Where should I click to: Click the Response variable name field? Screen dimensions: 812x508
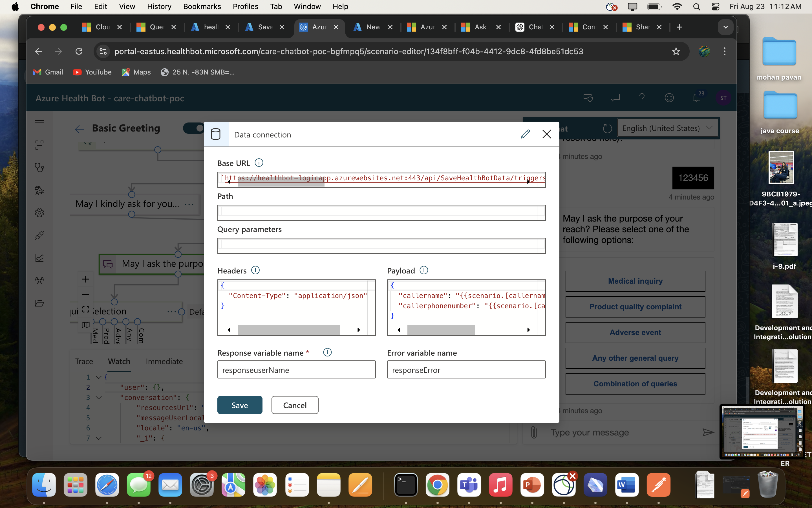coord(296,370)
